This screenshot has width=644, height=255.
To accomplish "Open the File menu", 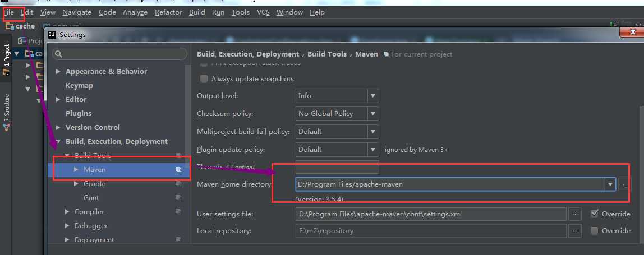I will pos(8,12).
